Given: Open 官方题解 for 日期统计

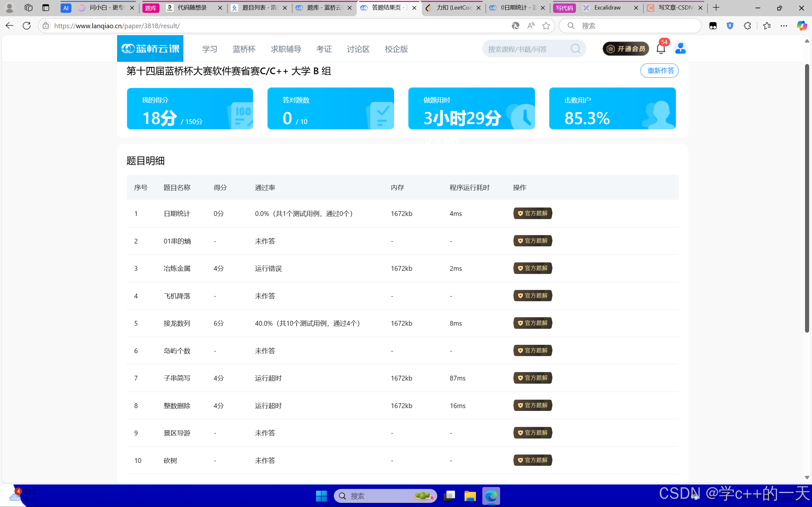Looking at the screenshot, I should (532, 213).
